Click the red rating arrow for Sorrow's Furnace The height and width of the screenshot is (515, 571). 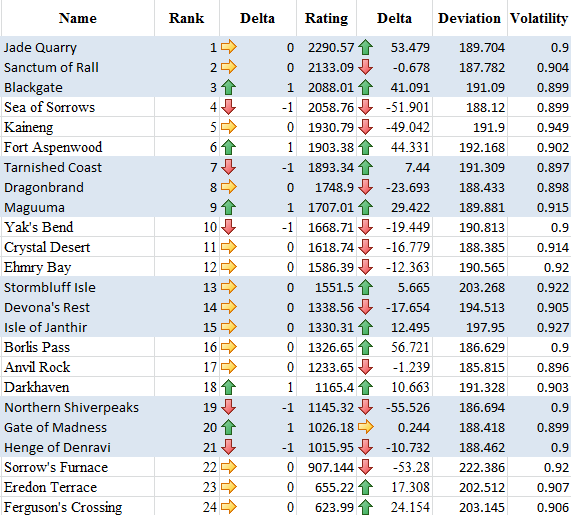tap(365, 467)
